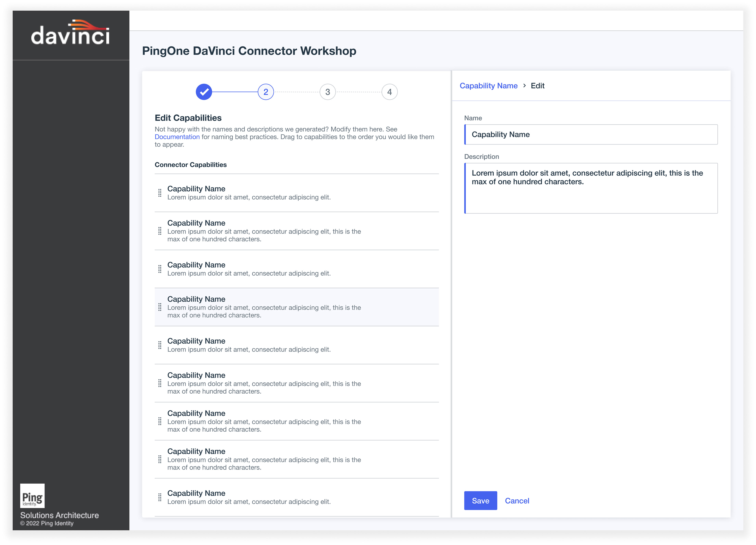Select the highlighted fourth Capability Name row
756x545 pixels.
[x=297, y=307]
